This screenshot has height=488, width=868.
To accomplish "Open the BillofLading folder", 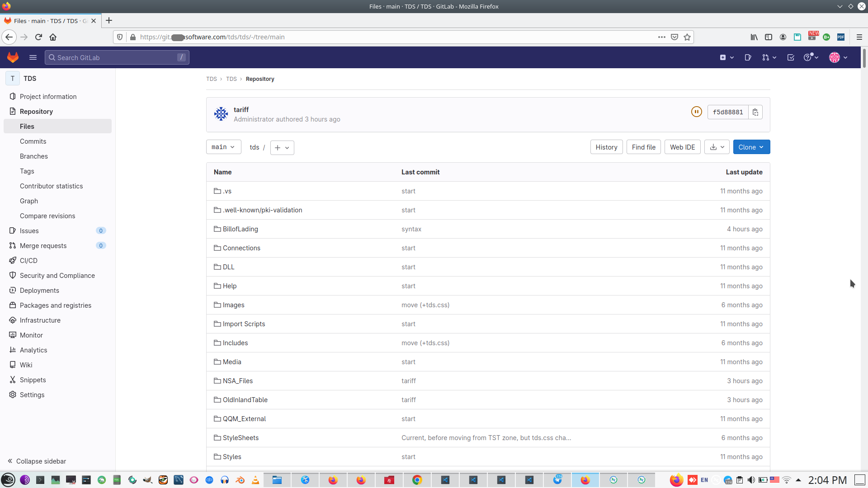I will (x=240, y=229).
